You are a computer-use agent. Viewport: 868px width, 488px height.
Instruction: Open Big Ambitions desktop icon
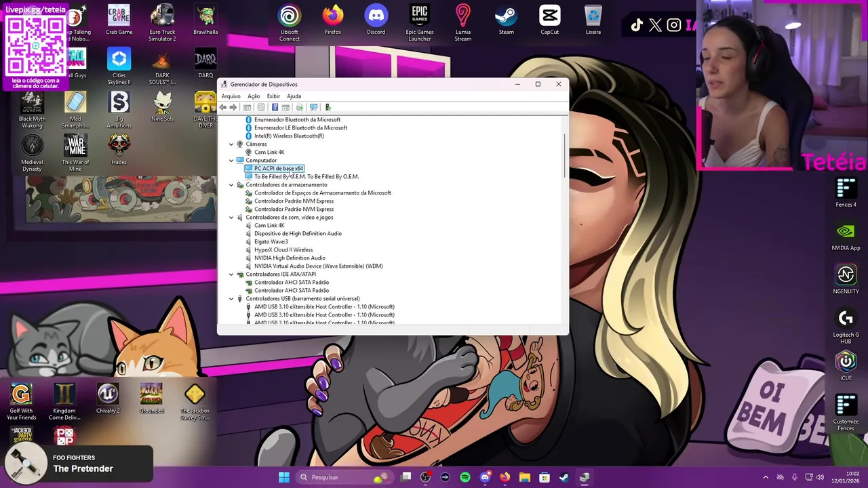pos(119,110)
